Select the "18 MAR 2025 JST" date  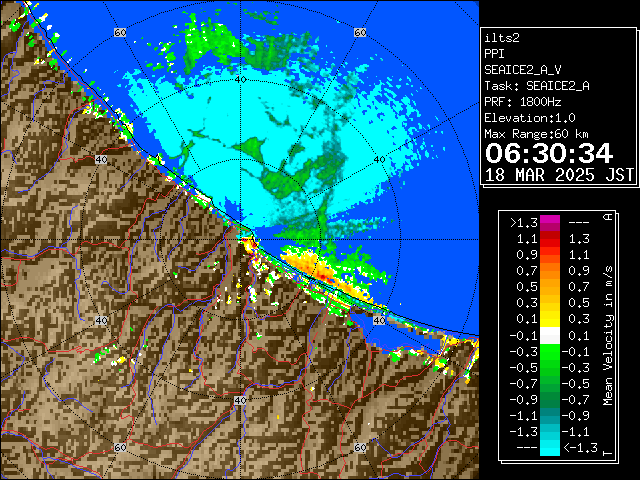click(559, 175)
